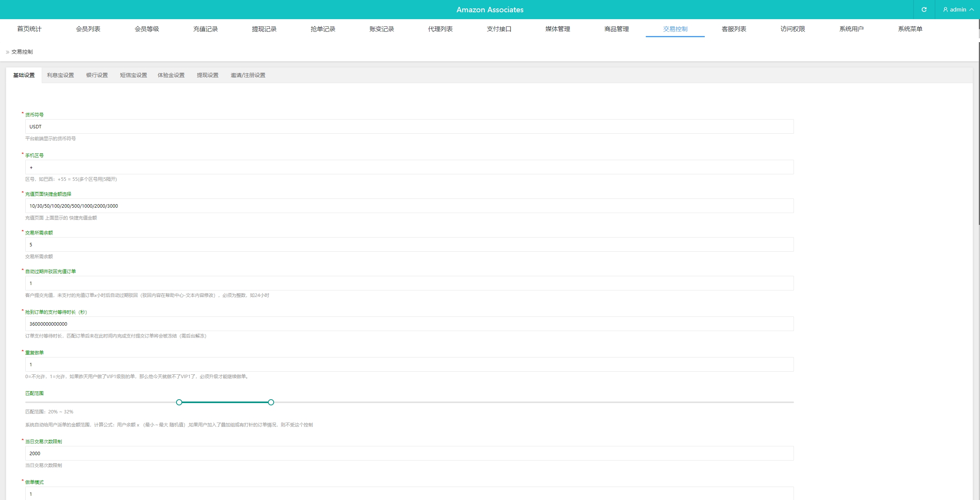Click the 会员列表 menu icon
Screen dimensions: 980x500
(x=88, y=29)
